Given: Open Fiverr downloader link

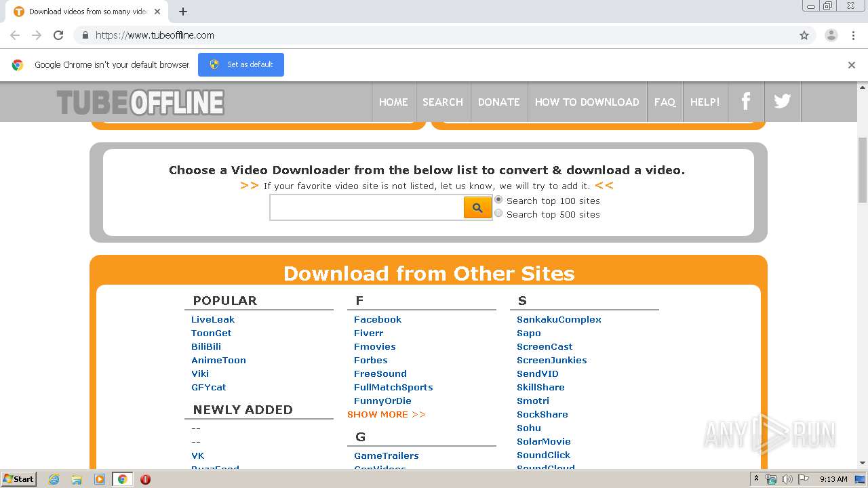Looking at the screenshot, I should tap(369, 333).
